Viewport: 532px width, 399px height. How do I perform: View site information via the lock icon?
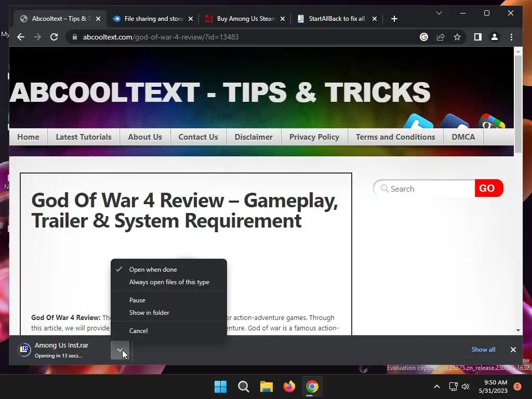75,37
